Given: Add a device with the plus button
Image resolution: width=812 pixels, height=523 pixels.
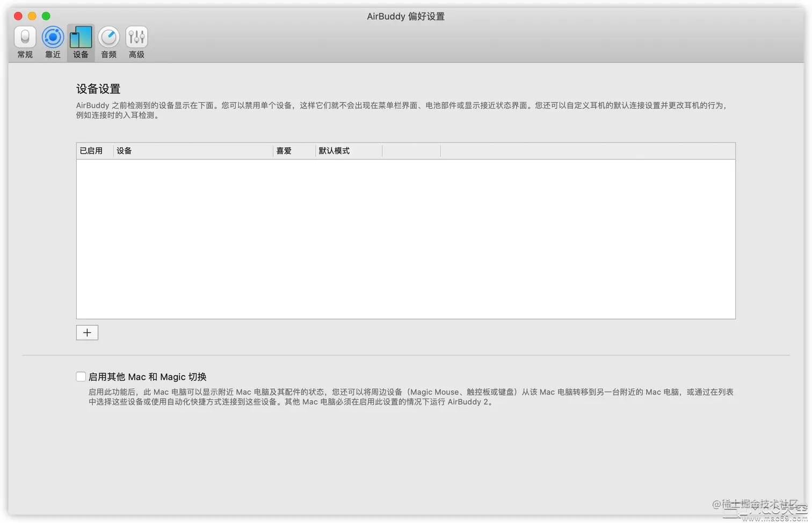Looking at the screenshot, I should (x=87, y=332).
